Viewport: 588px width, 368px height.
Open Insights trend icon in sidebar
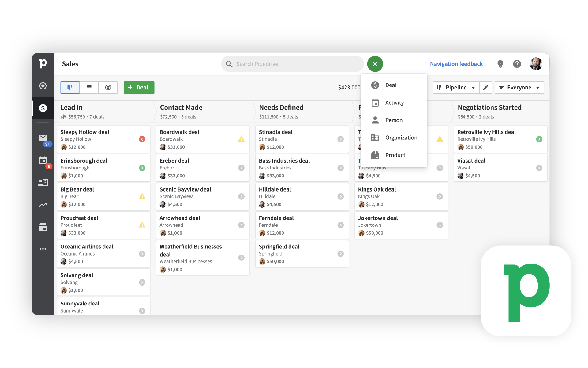click(x=43, y=205)
